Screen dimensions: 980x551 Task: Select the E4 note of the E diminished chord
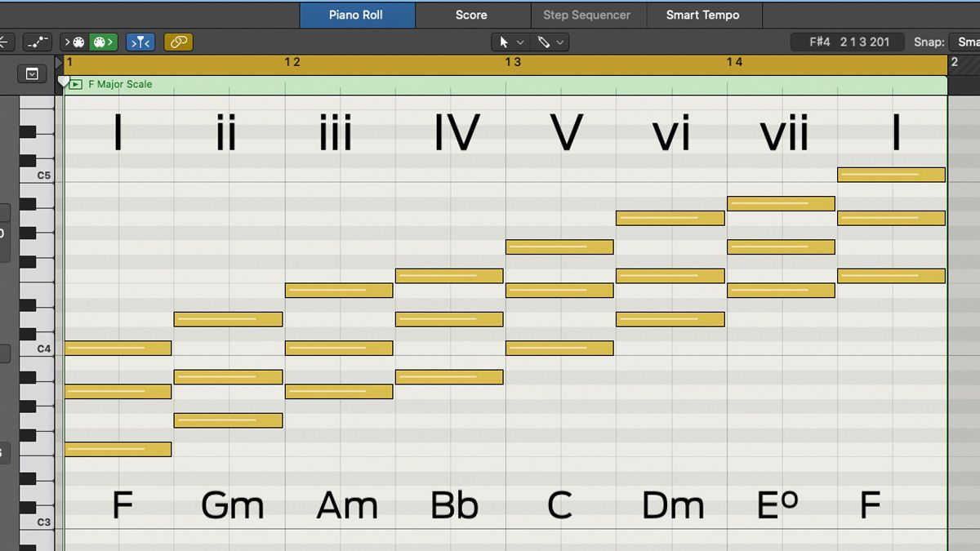tap(781, 290)
